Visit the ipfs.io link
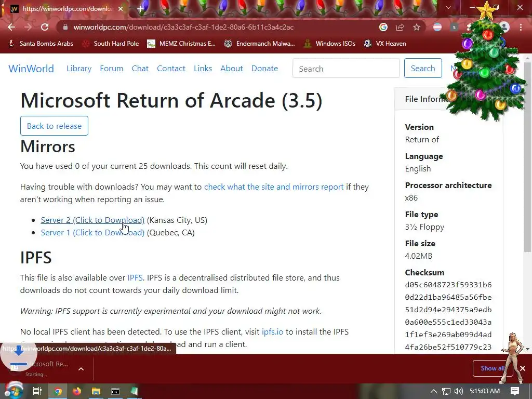This screenshot has height=399, width=532. [x=272, y=332]
